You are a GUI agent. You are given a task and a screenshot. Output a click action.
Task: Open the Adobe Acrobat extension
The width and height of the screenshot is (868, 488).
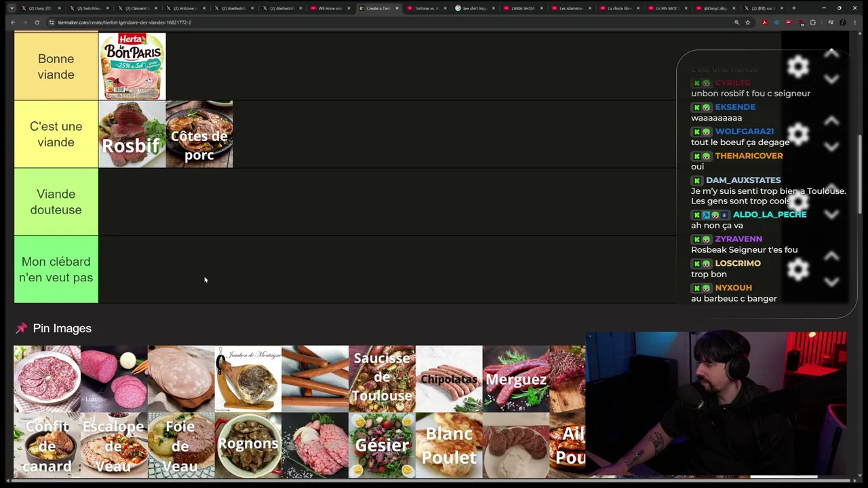coord(764,22)
